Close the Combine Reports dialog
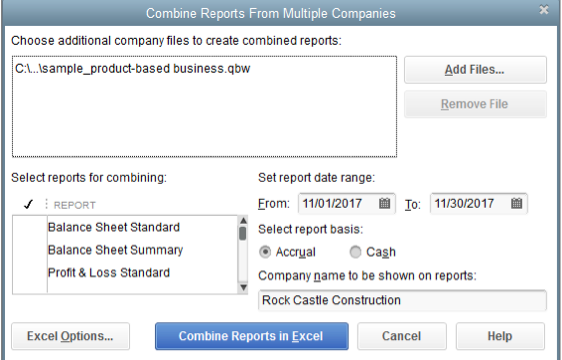This screenshot has width=562, height=360. pos(544,10)
